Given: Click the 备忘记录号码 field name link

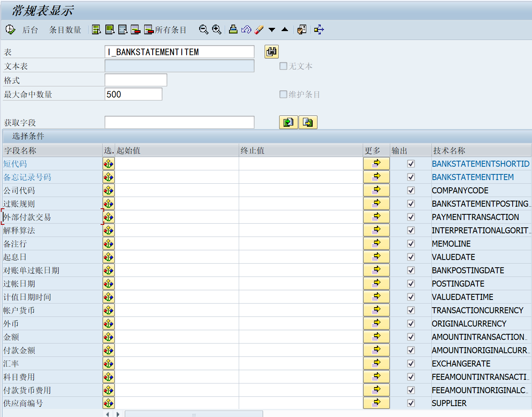Looking at the screenshot, I should pos(27,177).
